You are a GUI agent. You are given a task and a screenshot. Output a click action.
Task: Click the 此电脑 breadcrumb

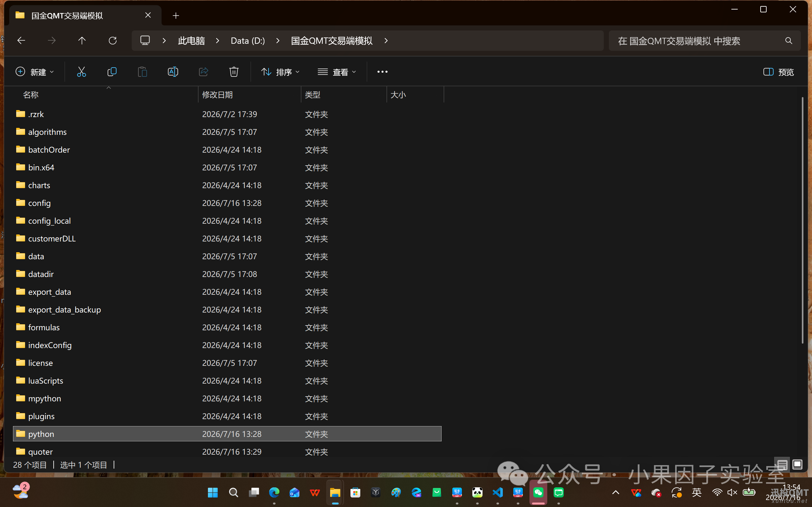[191, 41]
